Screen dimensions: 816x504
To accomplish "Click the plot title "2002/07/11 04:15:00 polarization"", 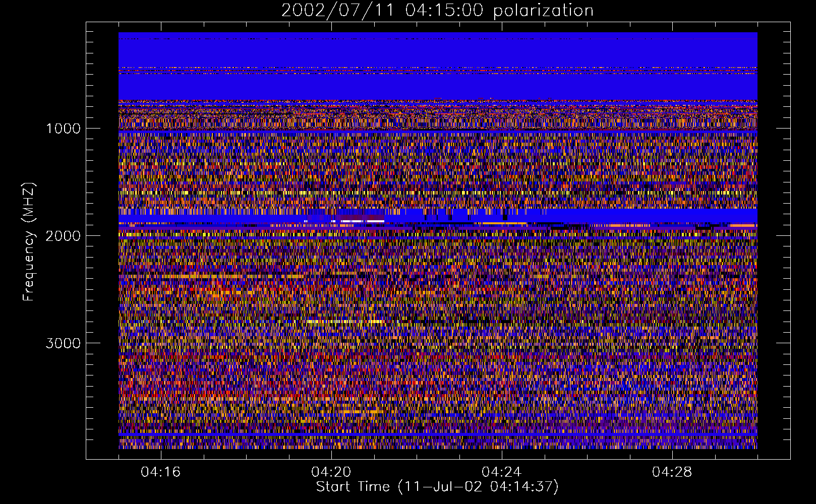I will (437, 11).
